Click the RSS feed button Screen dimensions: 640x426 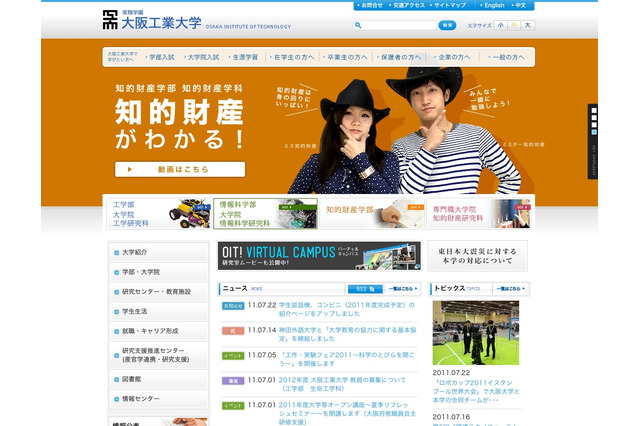click(x=365, y=289)
